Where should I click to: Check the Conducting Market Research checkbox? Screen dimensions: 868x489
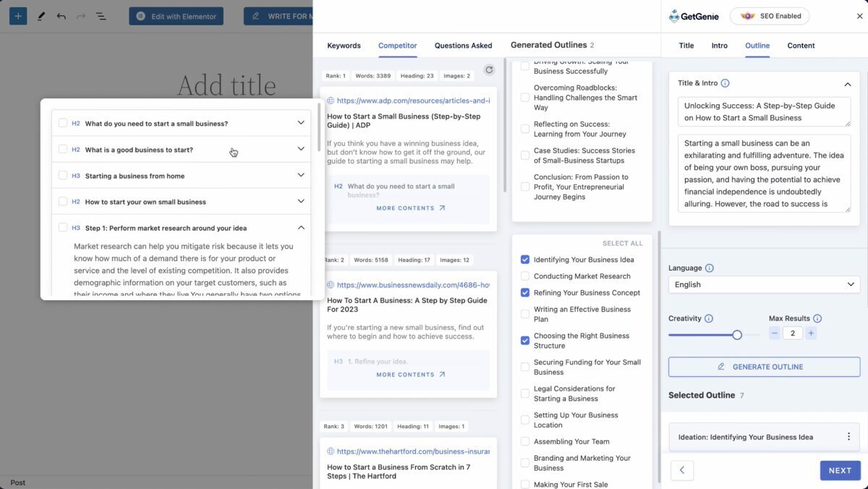[x=524, y=276]
